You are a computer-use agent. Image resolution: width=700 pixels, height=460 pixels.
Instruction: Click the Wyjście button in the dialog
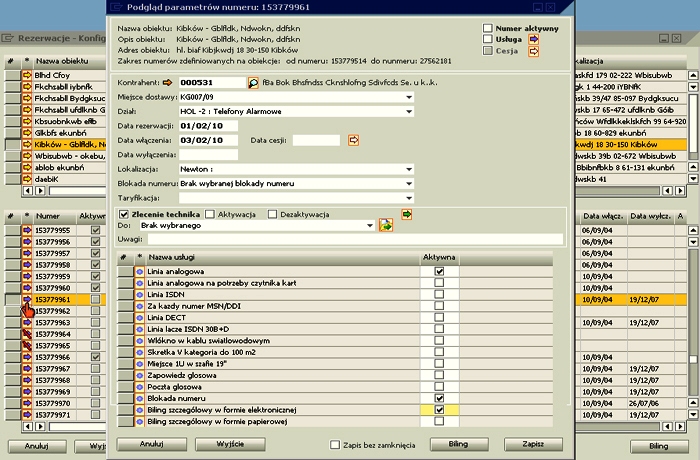(x=230, y=444)
